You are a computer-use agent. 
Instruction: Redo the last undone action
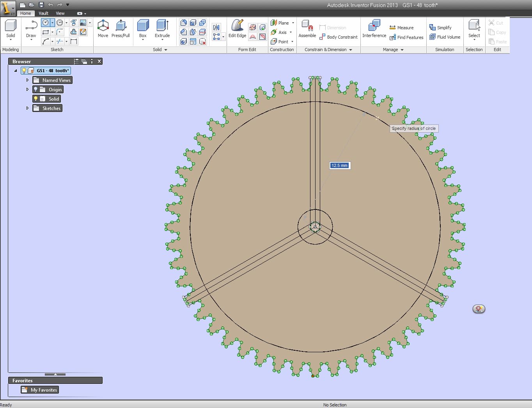60,5
